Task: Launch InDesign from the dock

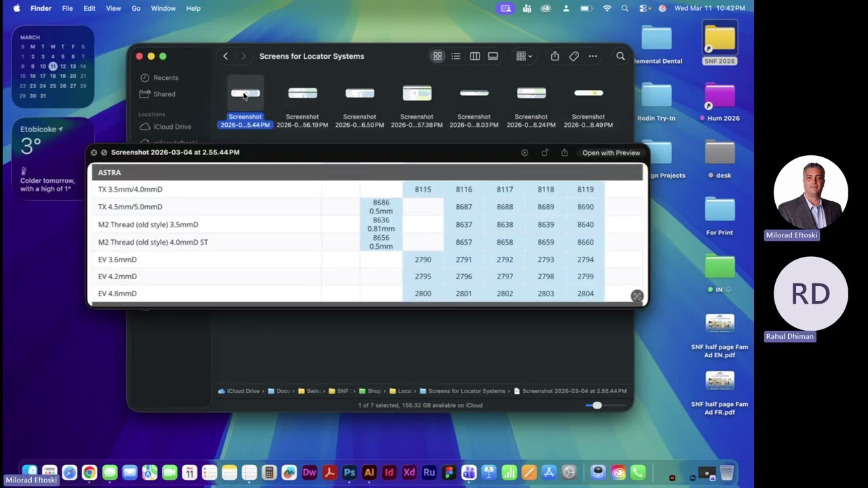Action: point(389,472)
